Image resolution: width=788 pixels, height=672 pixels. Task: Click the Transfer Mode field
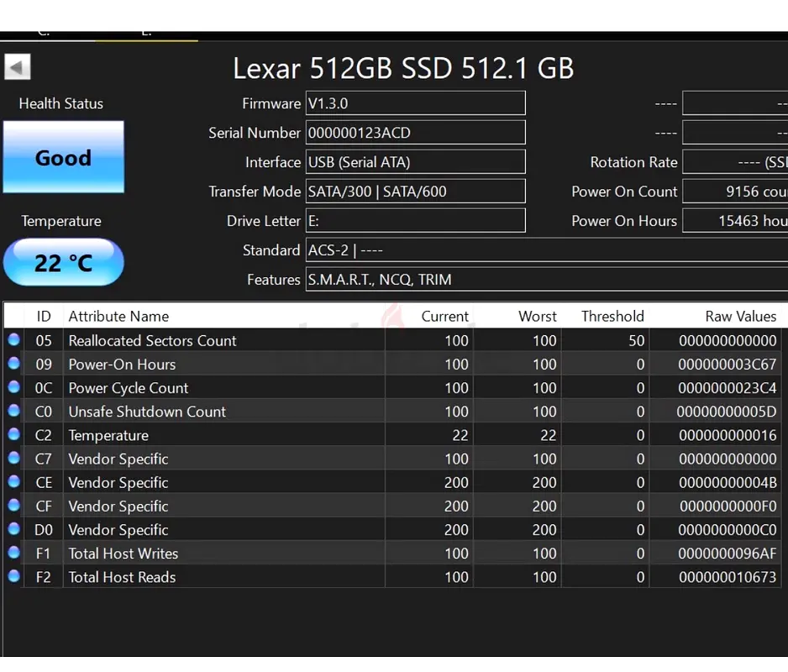pos(416,192)
